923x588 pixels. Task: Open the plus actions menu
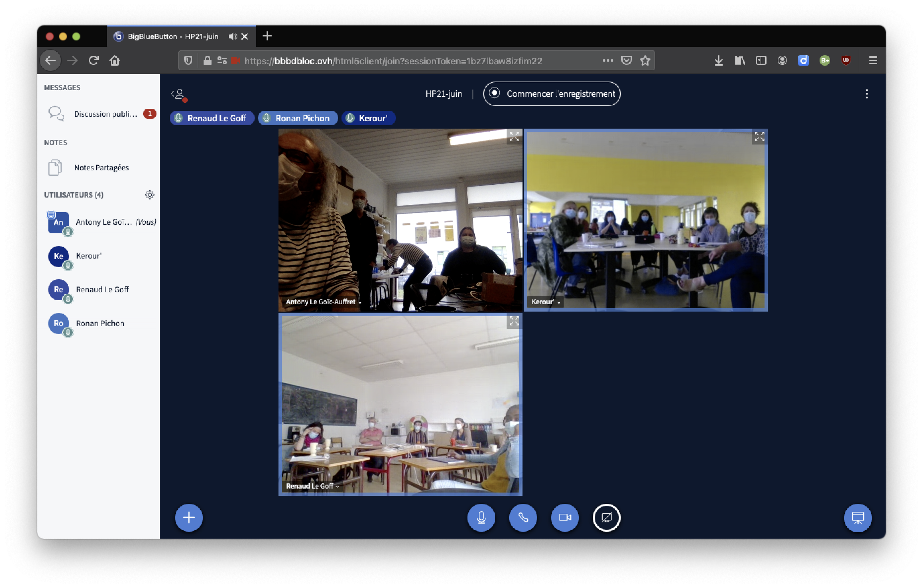[x=189, y=517]
